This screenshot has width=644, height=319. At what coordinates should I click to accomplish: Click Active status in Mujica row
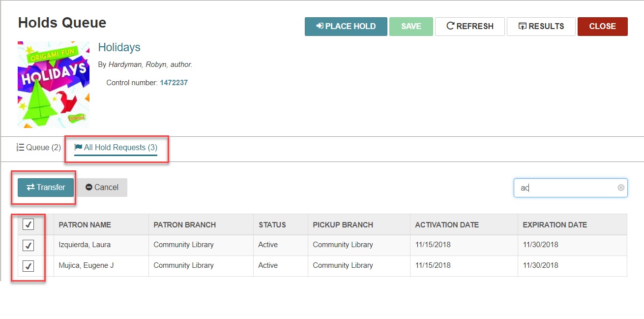268,265
